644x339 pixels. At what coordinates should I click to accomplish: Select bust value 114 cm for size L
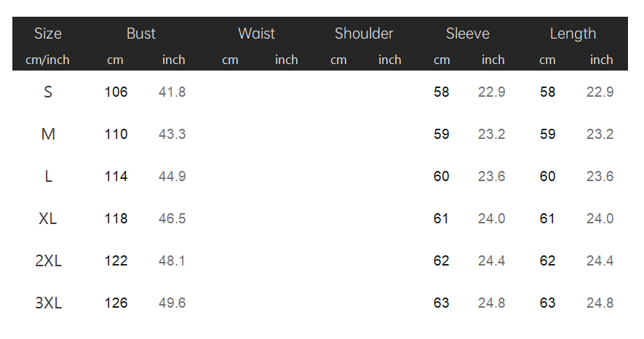[116, 177]
